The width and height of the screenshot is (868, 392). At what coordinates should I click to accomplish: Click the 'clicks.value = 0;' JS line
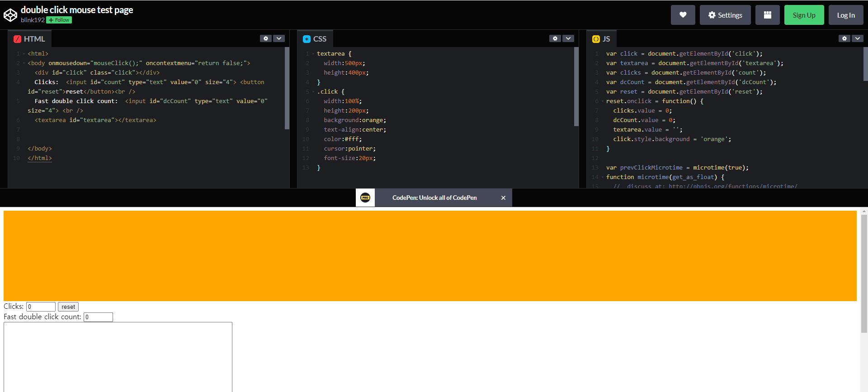[642, 111]
